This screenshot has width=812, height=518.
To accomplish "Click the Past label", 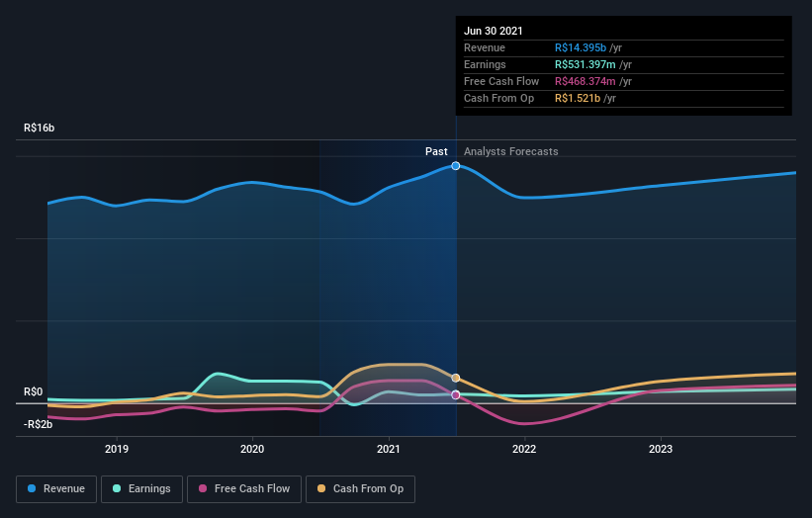I will click(436, 151).
